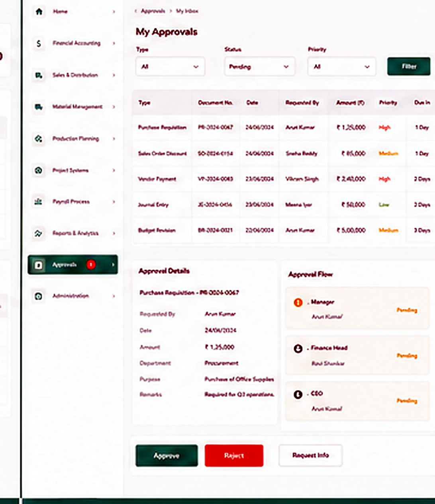
Task: Select the Vendor Payment row
Action: click(284, 179)
